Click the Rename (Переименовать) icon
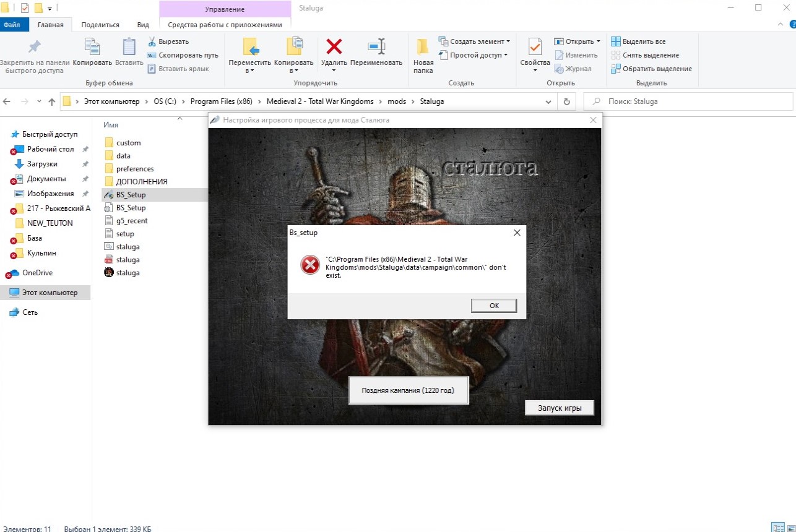This screenshot has height=532, width=796. point(376,46)
